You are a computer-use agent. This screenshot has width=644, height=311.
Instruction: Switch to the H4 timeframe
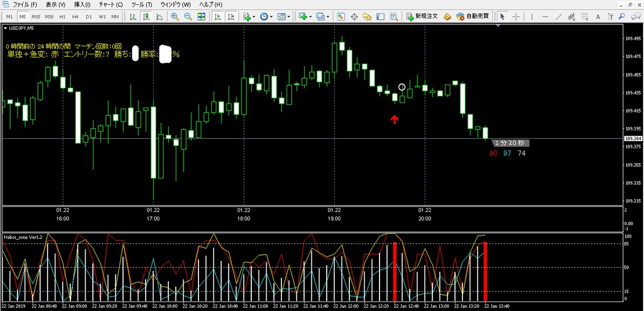click(75, 16)
